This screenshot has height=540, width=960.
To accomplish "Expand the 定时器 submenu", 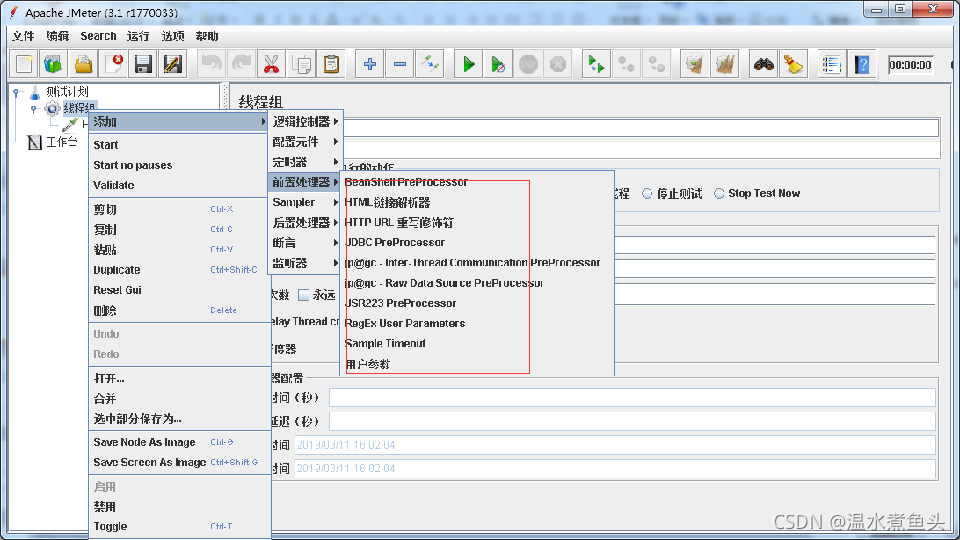I will coord(305,162).
